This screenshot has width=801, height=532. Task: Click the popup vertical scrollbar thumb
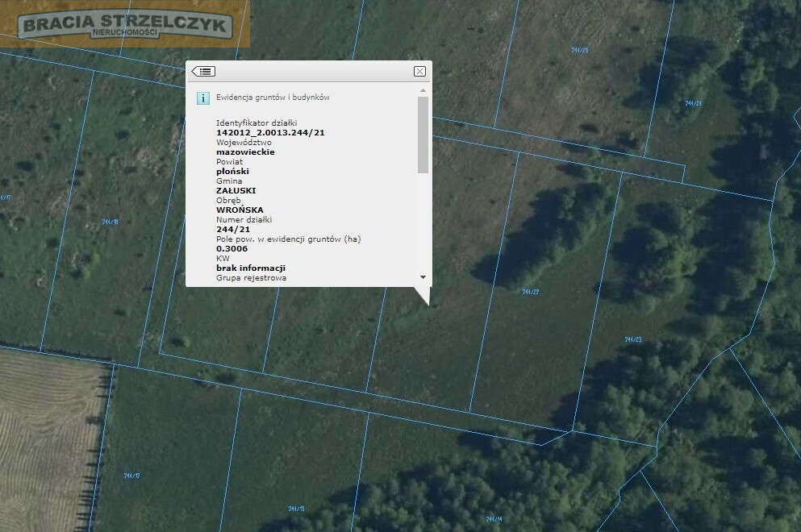tap(423, 135)
